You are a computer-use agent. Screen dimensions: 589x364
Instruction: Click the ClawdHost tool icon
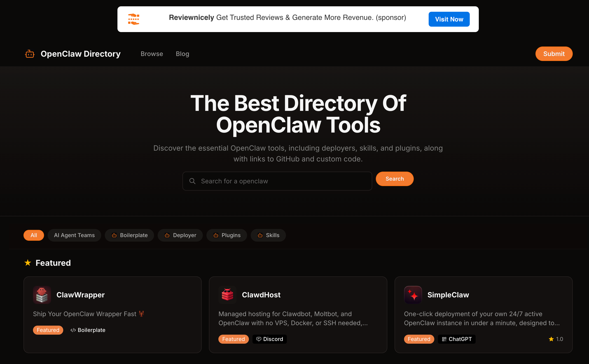227,295
